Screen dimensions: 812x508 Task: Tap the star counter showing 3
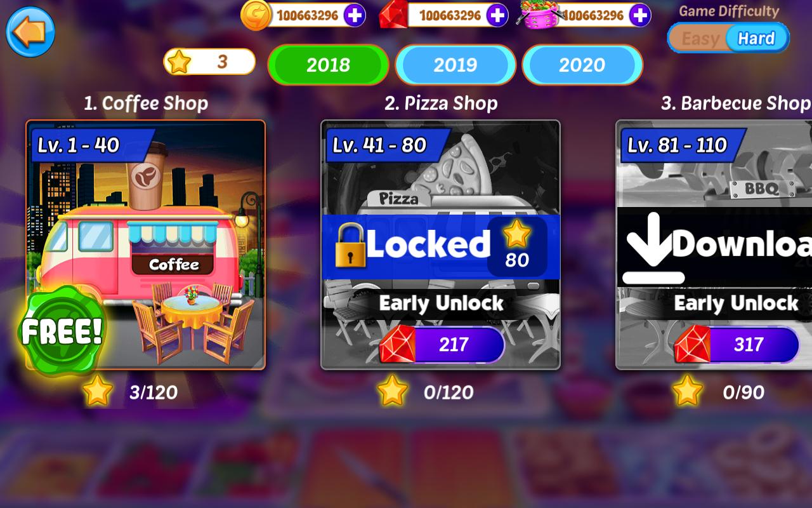click(x=210, y=62)
